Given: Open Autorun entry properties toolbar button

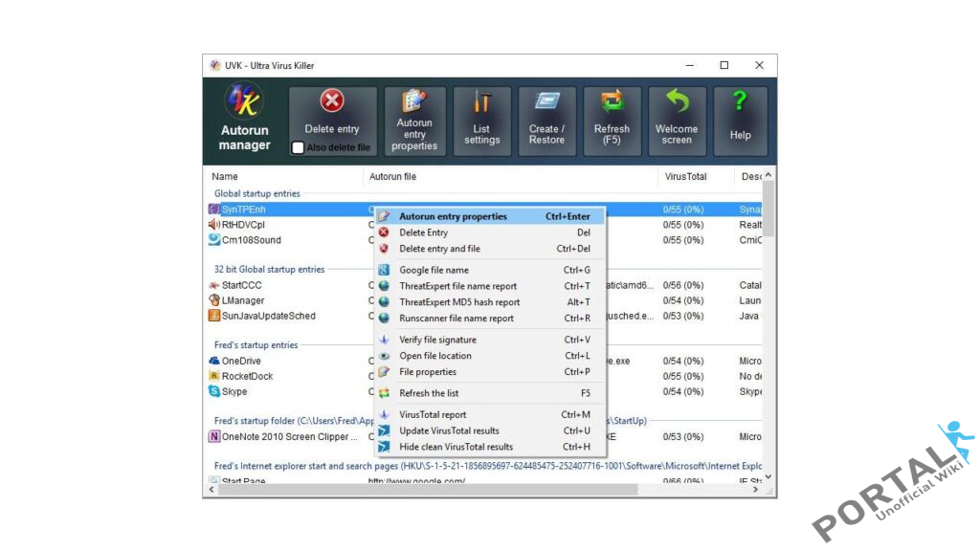Looking at the screenshot, I should point(414,121).
